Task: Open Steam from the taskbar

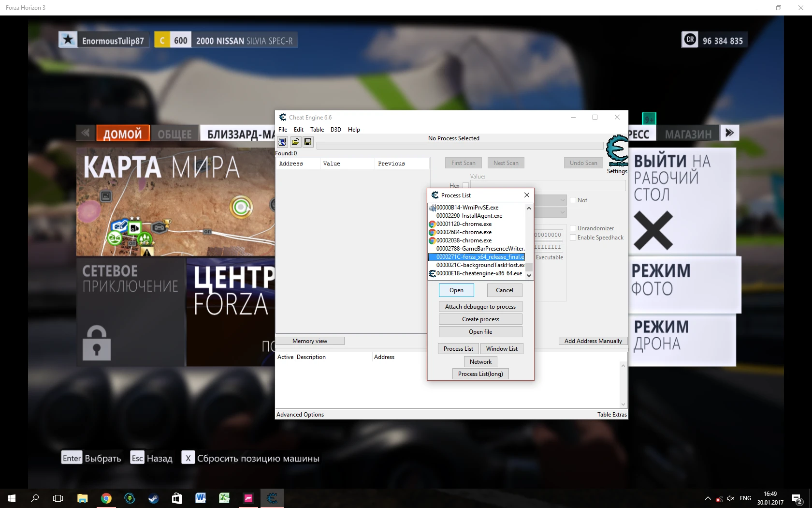Action: [x=153, y=498]
